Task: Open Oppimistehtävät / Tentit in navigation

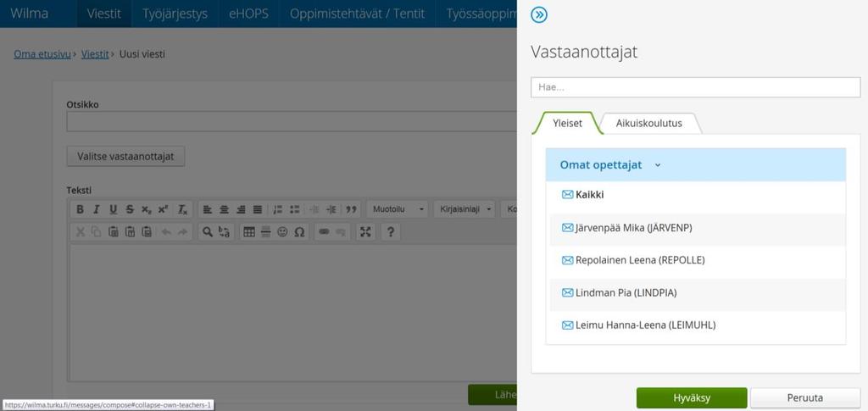Action: [357, 14]
